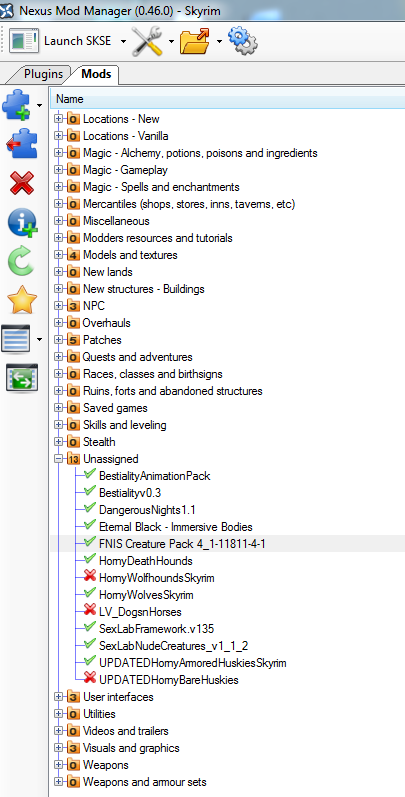Viewport: 405px width, 797px height.
Task: Click the Name column header
Action: click(x=228, y=99)
